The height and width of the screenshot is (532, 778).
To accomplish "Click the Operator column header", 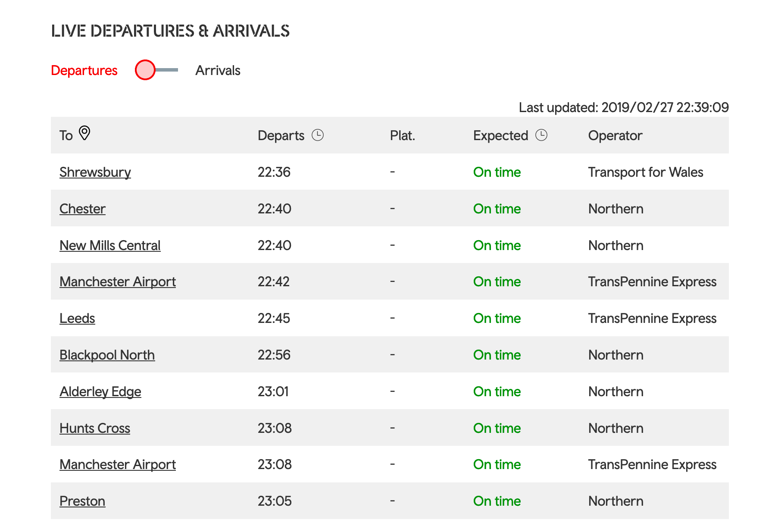I will (x=615, y=135).
